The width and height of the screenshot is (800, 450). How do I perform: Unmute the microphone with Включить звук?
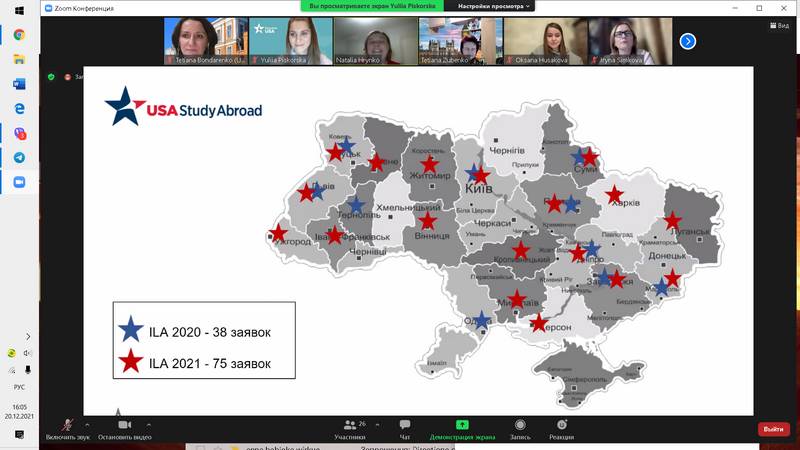[x=67, y=430]
